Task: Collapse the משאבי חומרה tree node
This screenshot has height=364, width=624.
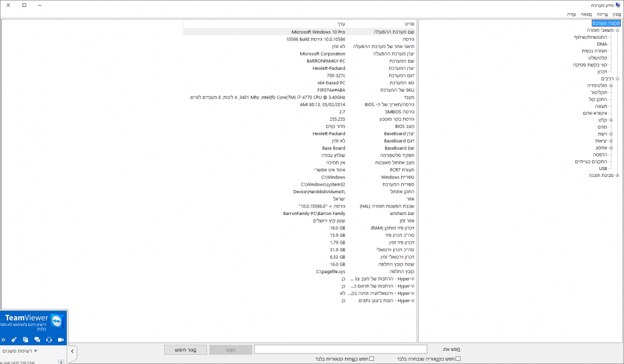Action: coord(617,30)
